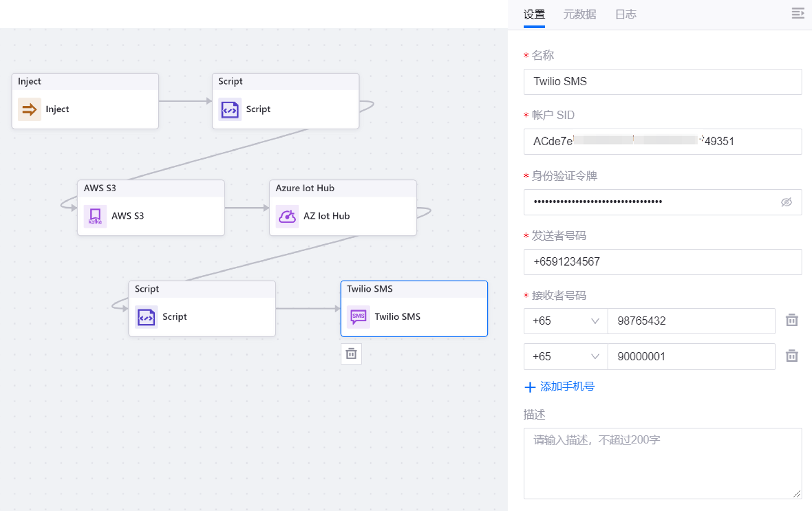Open the 日志 tab
The width and height of the screenshot is (812, 511).
[x=625, y=14]
